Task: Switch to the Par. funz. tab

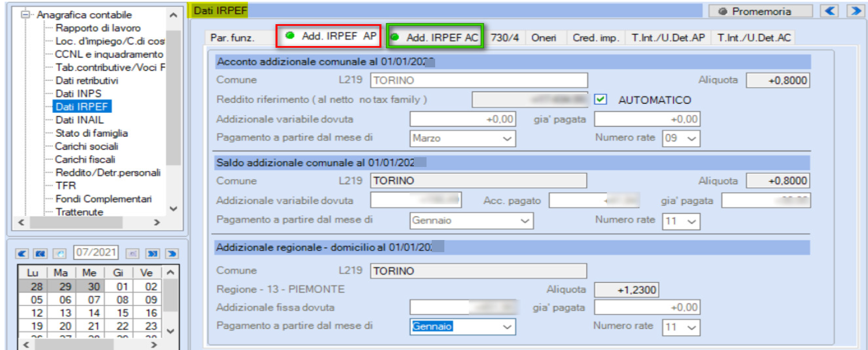Action: click(233, 38)
